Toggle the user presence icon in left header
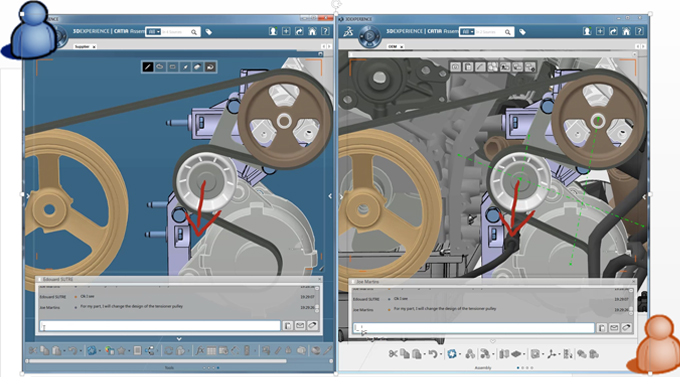680x388 pixels. pos(273,31)
